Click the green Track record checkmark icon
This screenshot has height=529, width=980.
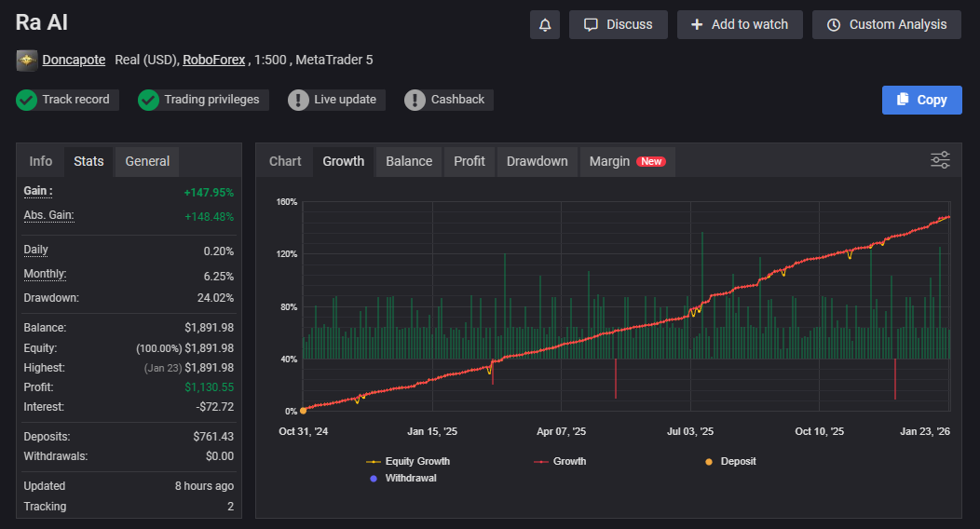coord(27,100)
